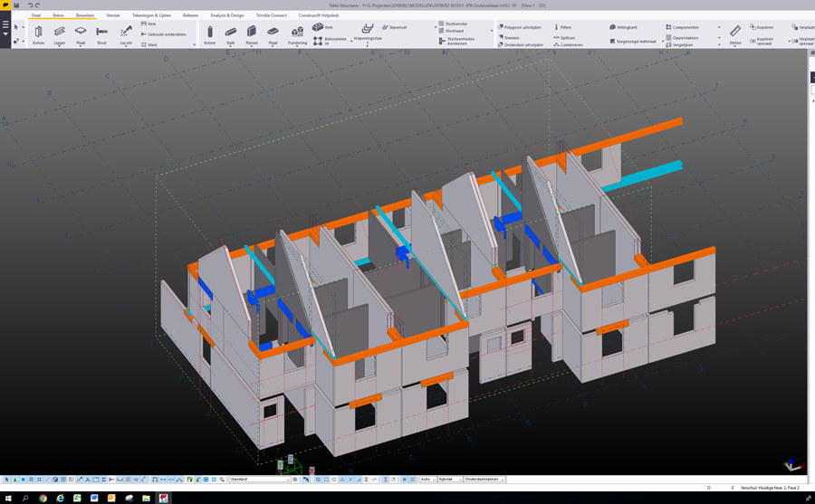Select the steel Plaat tool

pos(81,34)
